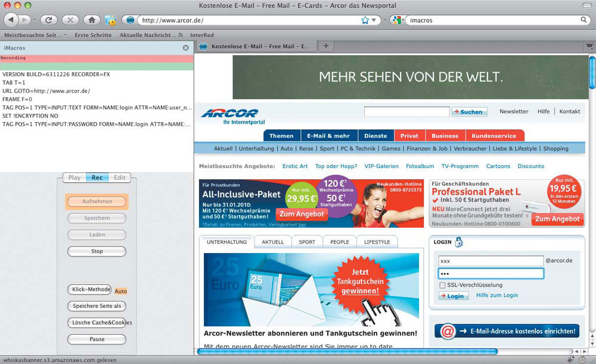Open the Hilfe zum Login link
Screen dimensions: 596x364
click(497, 295)
